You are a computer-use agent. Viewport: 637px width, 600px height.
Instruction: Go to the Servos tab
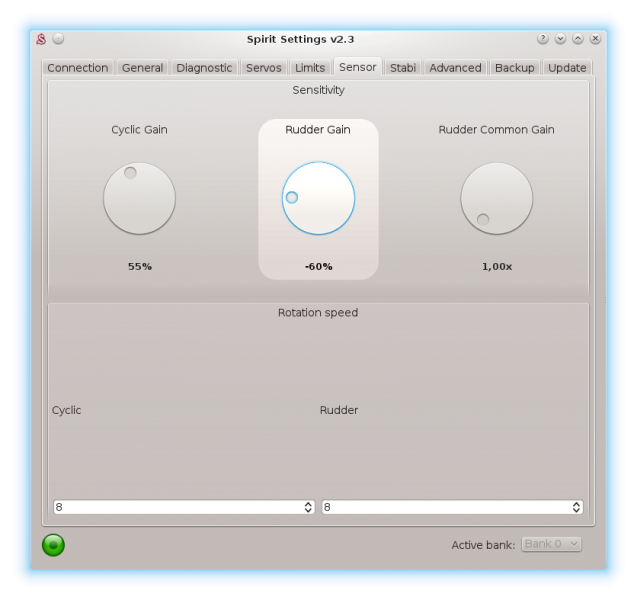(264, 68)
